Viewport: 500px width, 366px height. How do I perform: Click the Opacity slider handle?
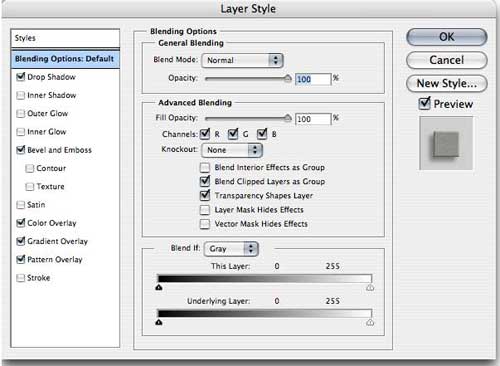287,79
